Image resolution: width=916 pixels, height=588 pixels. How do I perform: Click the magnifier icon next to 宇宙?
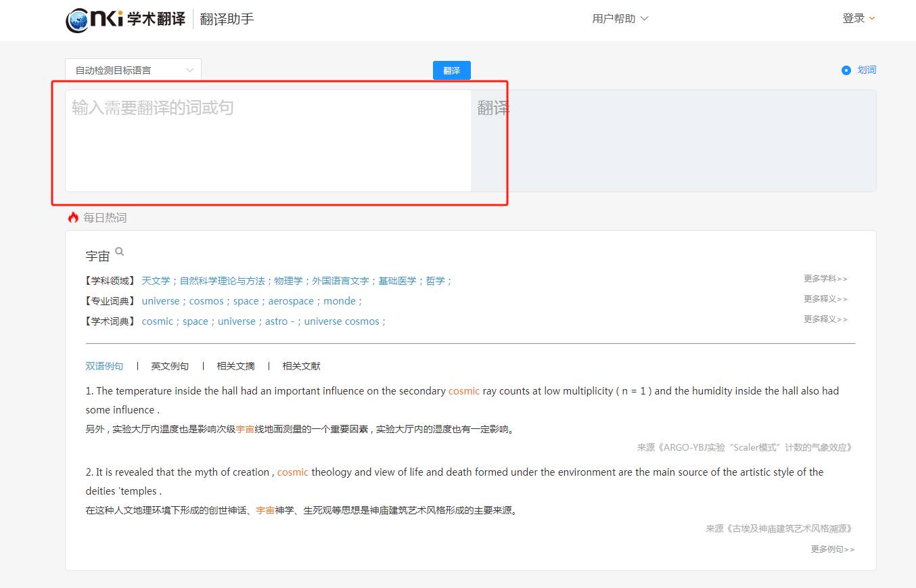tap(119, 250)
